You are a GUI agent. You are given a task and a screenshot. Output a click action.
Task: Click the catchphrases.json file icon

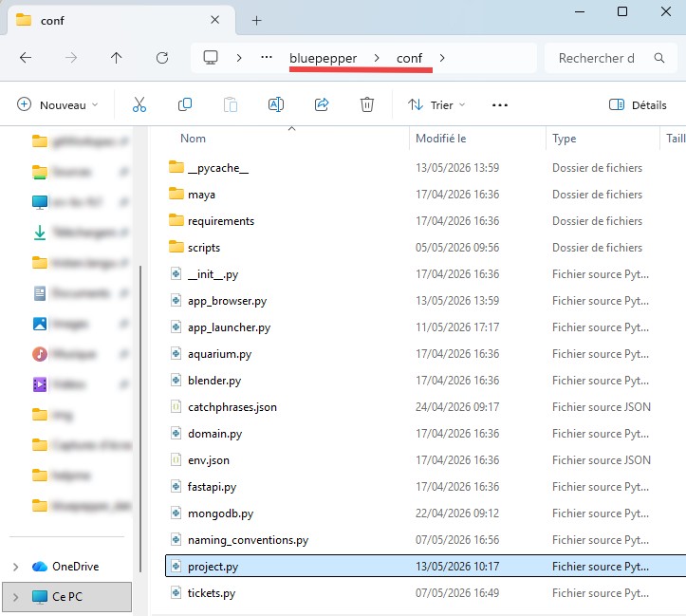176,407
